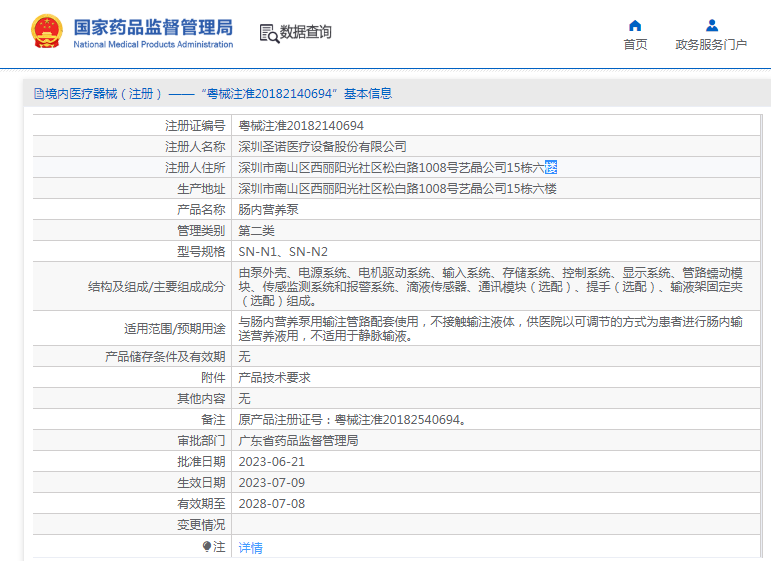Image resolution: width=771 pixels, height=561 pixels.
Task: Click approval date 2023-06-21
Action: point(272,462)
